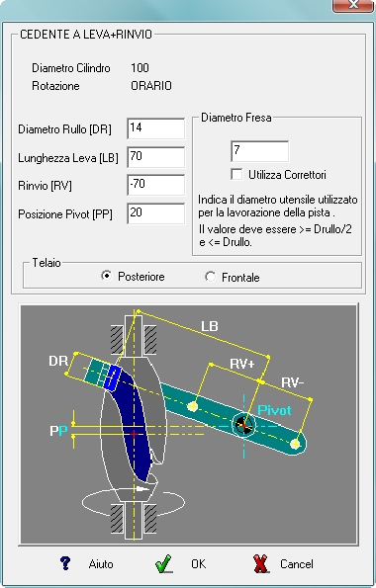The height and width of the screenshot is (588, 376).
Task: Click the Diametro Fresa value field
Action: [260, 151]
